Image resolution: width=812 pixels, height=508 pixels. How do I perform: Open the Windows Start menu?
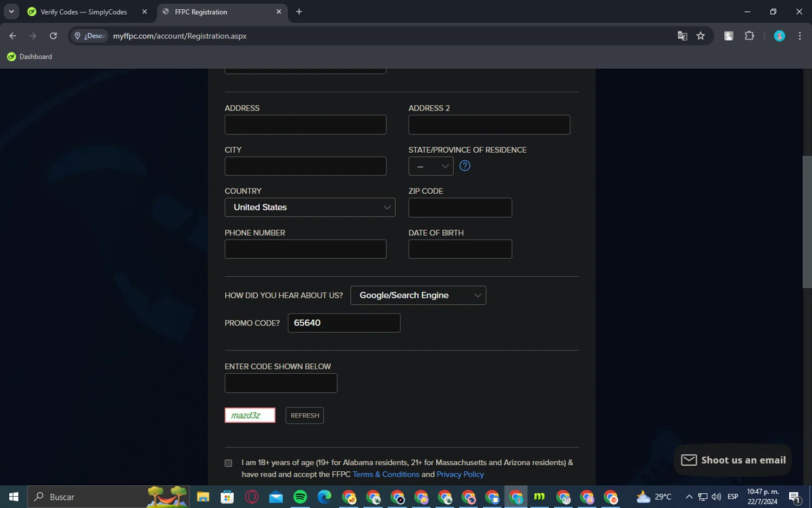coord(14,497)
